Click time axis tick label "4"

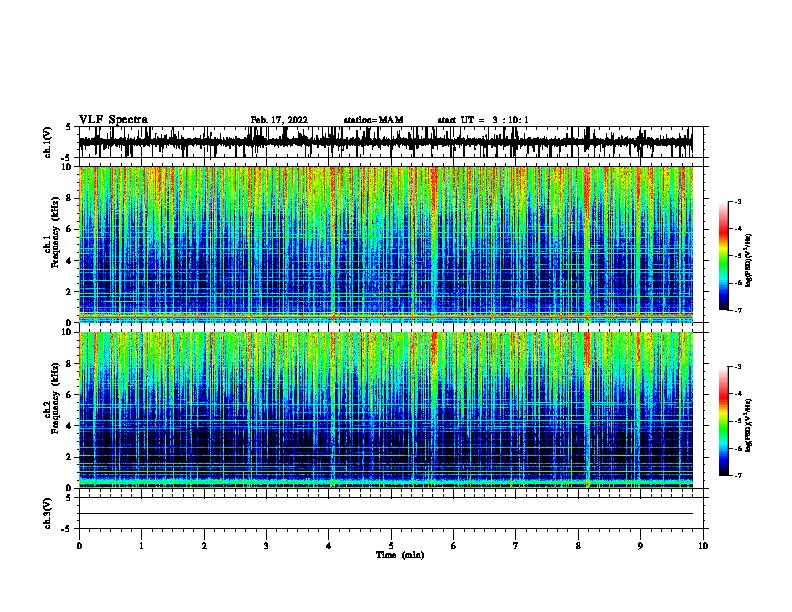pos(329,545)
